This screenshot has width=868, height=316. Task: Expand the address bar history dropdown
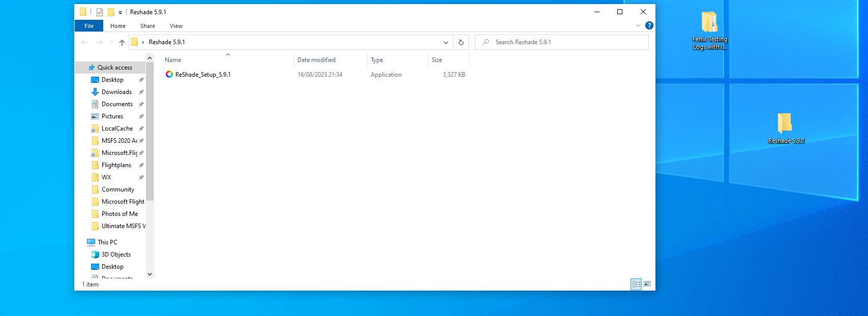point(445,42)
